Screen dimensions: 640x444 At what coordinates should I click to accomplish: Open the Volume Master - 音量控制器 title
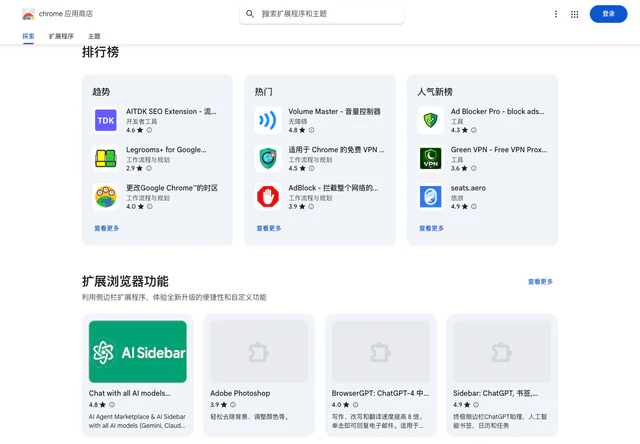[x=334, y=111]
